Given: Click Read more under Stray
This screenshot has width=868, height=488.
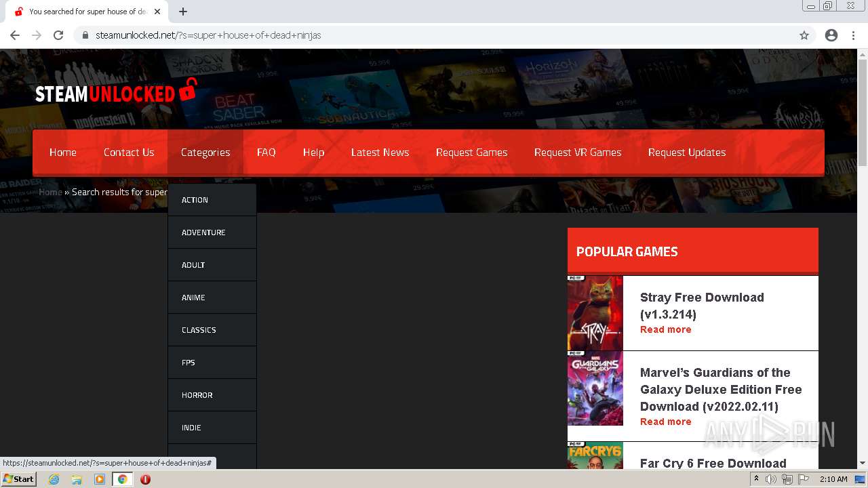Looking at the screenshot, I should point(666,329).
